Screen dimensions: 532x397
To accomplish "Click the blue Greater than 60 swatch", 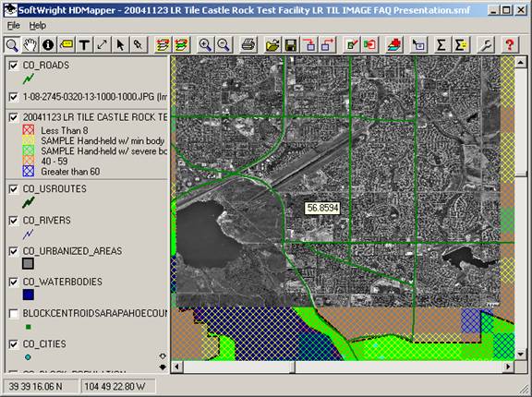I will (28, 171).
